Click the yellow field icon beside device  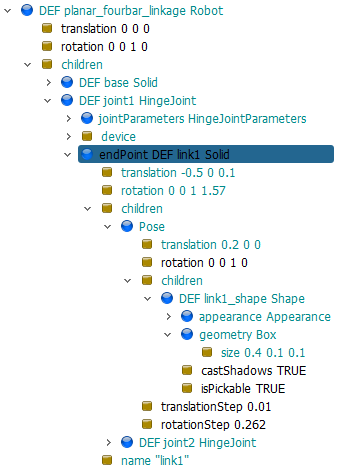(87, 136)
